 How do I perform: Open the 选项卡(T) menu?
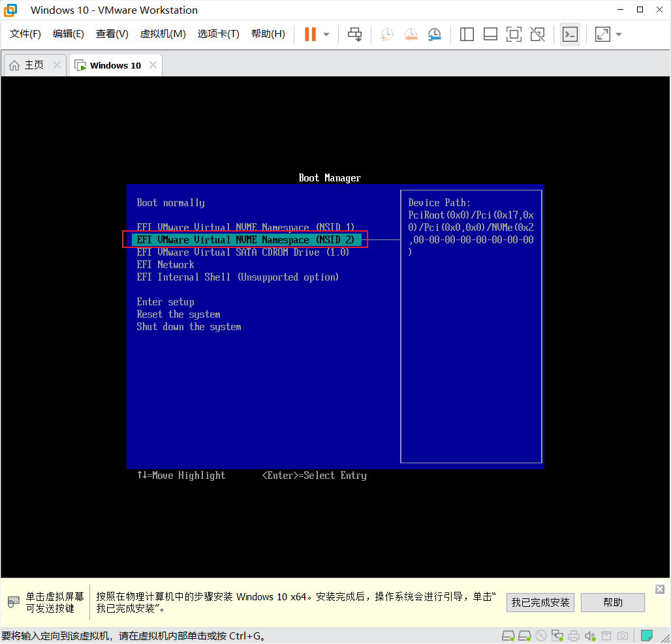pyautogui.click(x=218, y=34)
